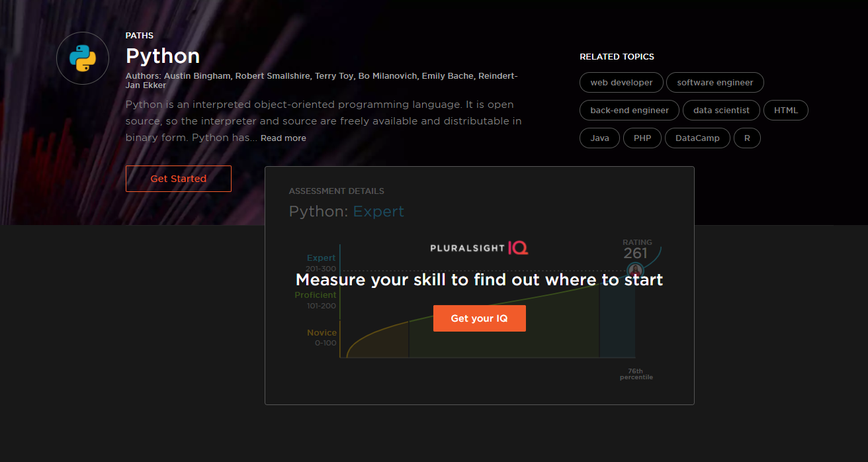Select the back-end engineer topic tag
Screen dimensions: 868x462
point(630,111)
